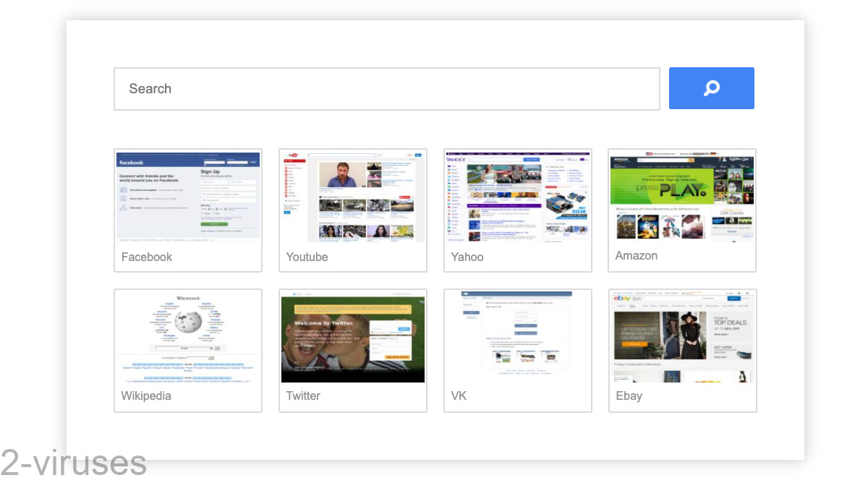Open the Twitter shortcut tile

[352, 336]
